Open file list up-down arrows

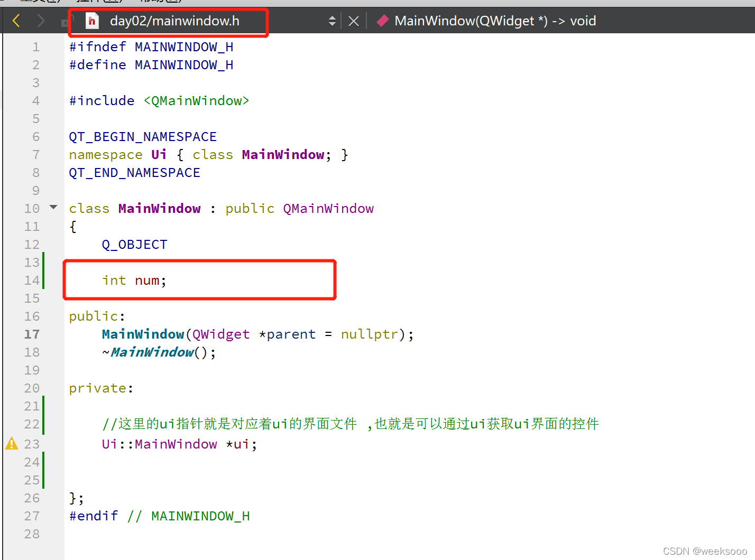(x=332, y=21)
